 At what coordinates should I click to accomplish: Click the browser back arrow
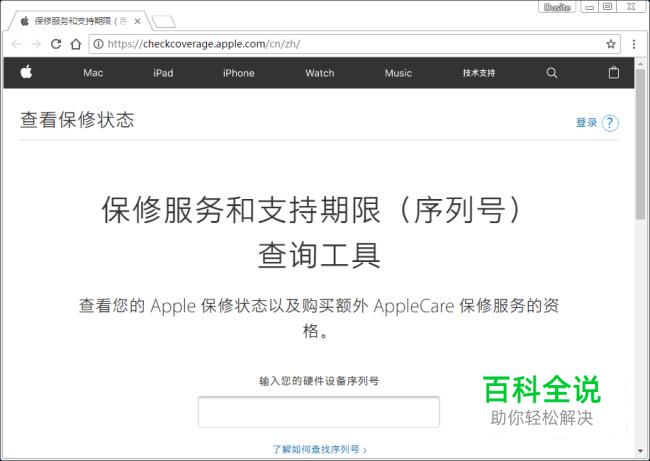(x=16, y=44)
